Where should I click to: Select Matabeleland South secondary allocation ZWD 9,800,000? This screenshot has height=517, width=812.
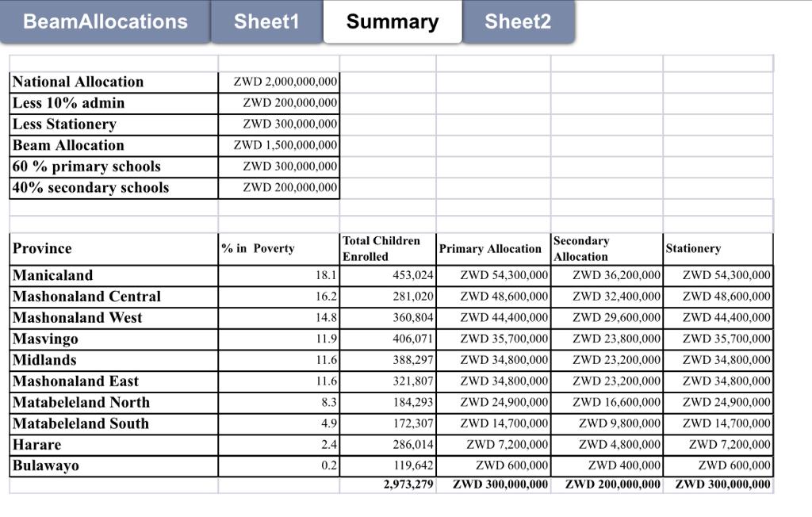tap(607, 423)
